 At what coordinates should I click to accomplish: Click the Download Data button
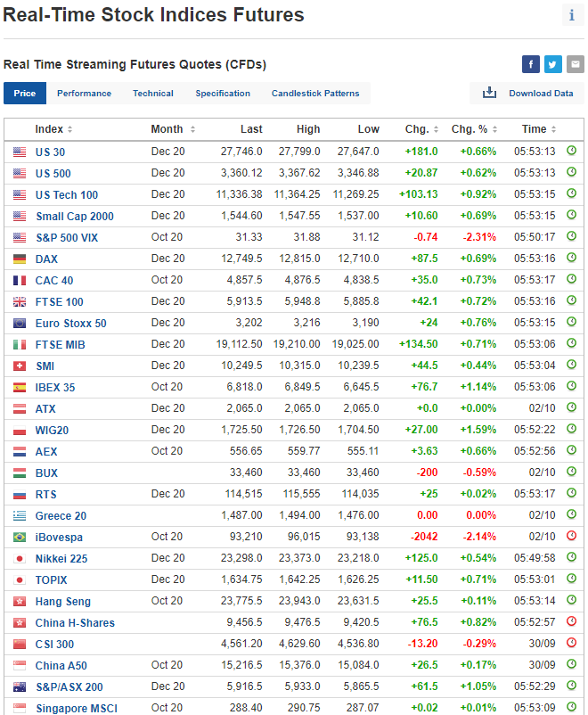pyautogui.click(x=527, y=94)
